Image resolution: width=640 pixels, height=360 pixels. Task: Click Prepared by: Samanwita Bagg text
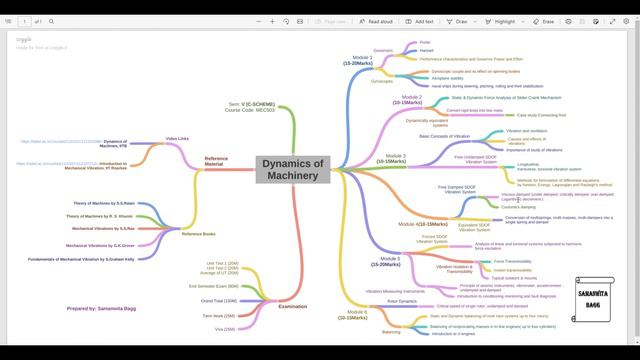(x=101, y=309)
